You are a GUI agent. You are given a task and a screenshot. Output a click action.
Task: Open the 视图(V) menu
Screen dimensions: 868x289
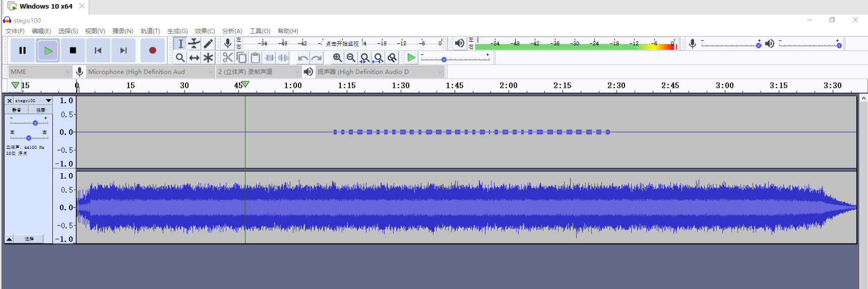95,31
